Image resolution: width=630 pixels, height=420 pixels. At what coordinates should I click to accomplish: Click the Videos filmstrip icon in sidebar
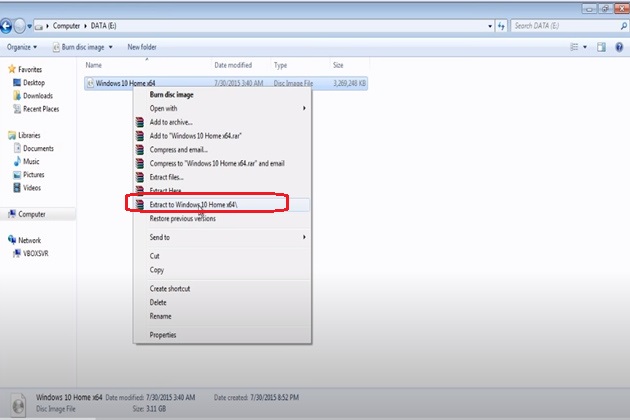pyautogui.click(x=17, y=188)
